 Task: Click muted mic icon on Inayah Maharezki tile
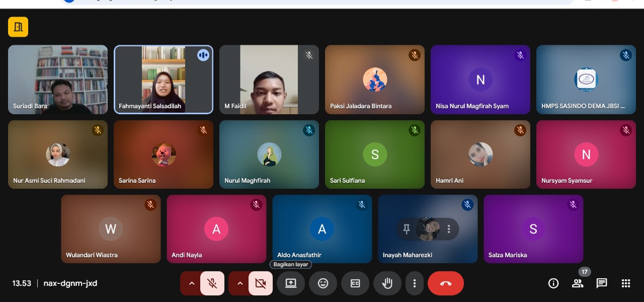(467, 204)
